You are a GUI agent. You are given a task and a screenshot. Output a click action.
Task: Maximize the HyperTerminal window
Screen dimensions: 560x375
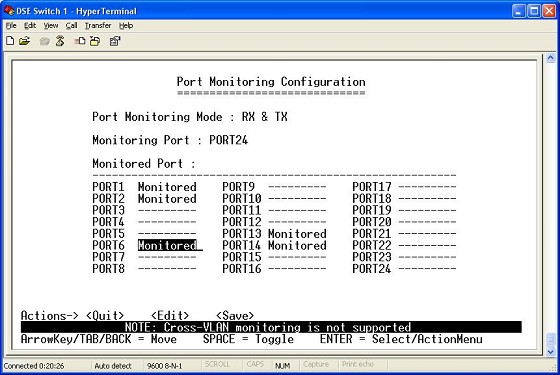point(534,11)
